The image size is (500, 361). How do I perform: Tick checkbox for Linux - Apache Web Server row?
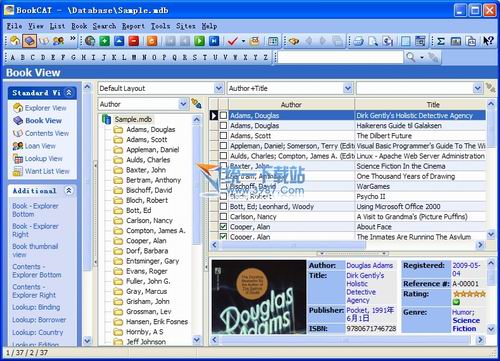coord(223,156)
